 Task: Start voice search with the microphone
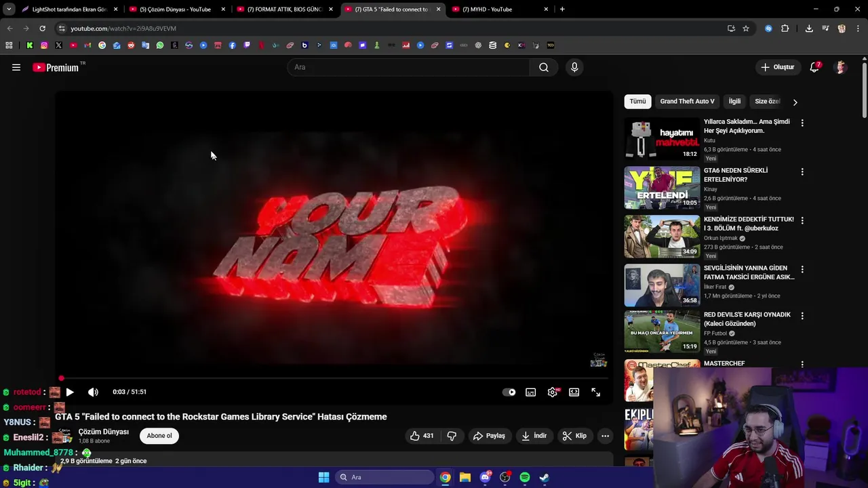click(x=574, y=67)
